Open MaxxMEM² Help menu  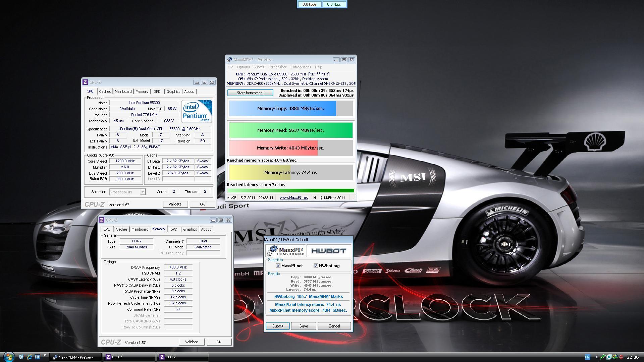point(318,67)
